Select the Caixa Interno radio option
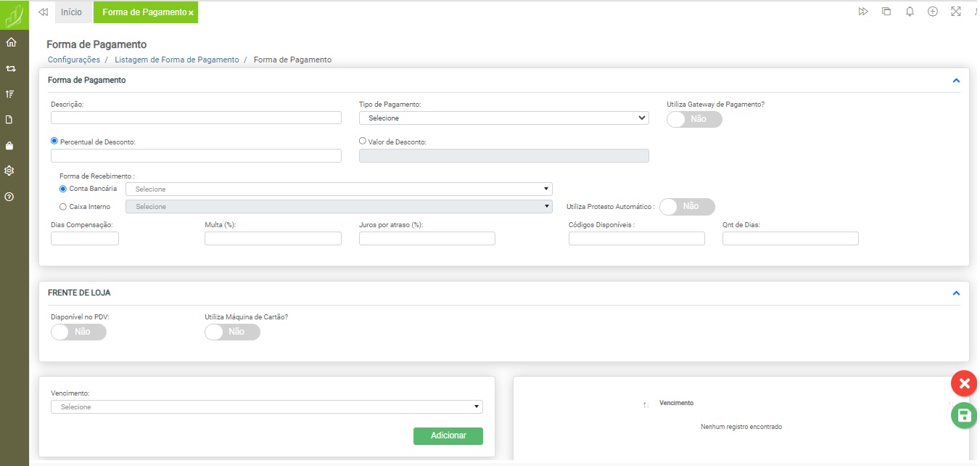This screenshot has height=466, width=980. (x=63, y=207)
